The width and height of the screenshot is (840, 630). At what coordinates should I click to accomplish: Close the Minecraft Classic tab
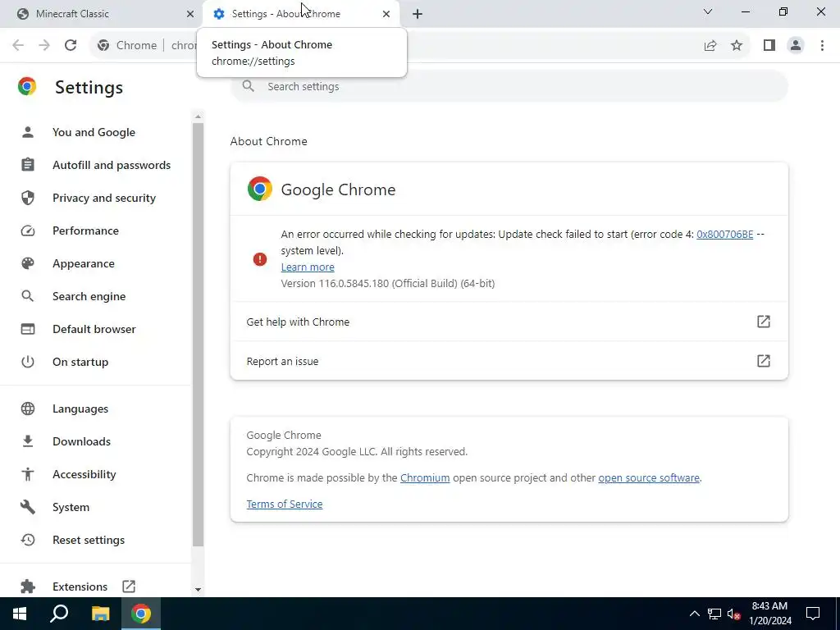190,14
